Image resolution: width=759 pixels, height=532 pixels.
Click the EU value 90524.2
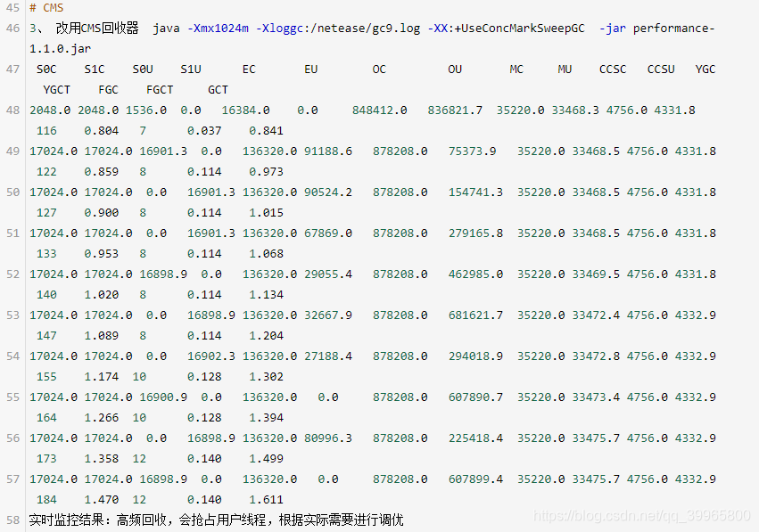pos(327,192)
